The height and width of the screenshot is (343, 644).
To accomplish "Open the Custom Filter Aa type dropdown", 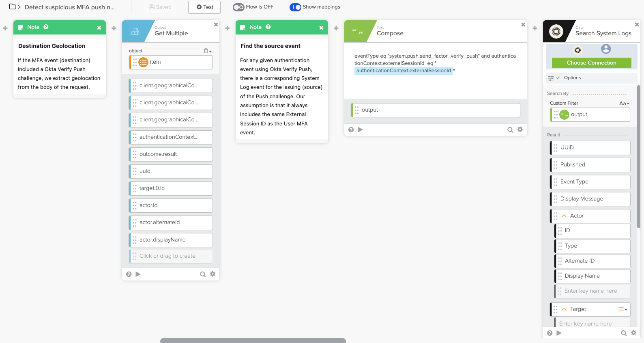I will [x=624, y=104].
